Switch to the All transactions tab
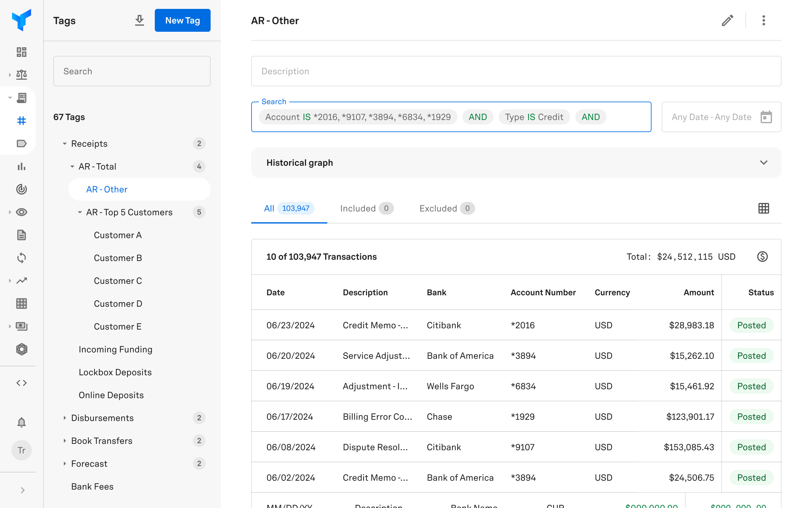This screenshot has height=508, width=812. pyautogui.click(x=289, y=208)
